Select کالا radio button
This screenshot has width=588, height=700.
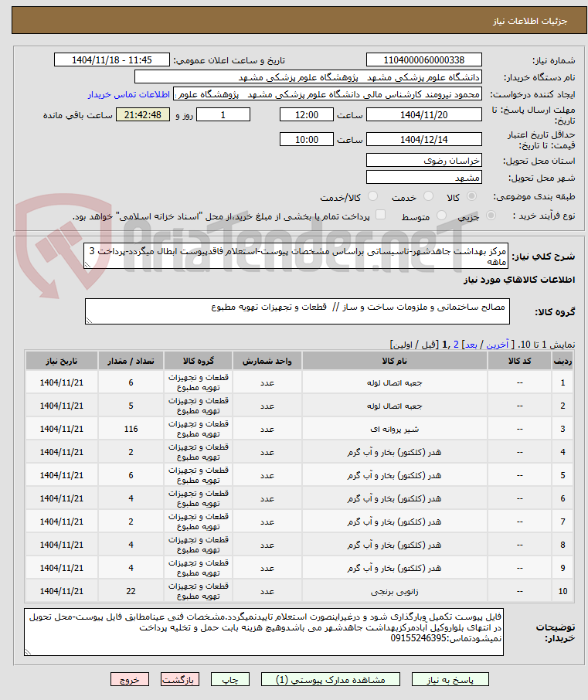(471, 196)
